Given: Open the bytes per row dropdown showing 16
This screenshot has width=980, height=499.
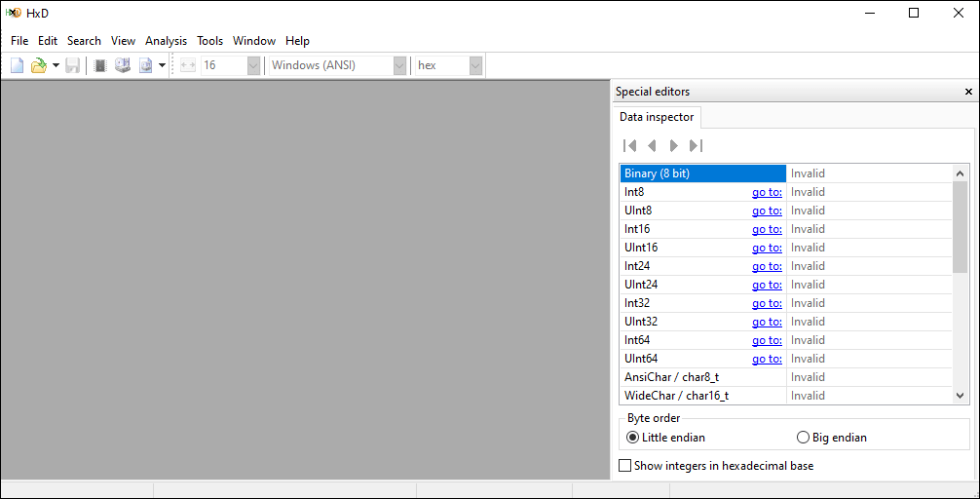Looking at the screenshot, I should pos(253,65).
